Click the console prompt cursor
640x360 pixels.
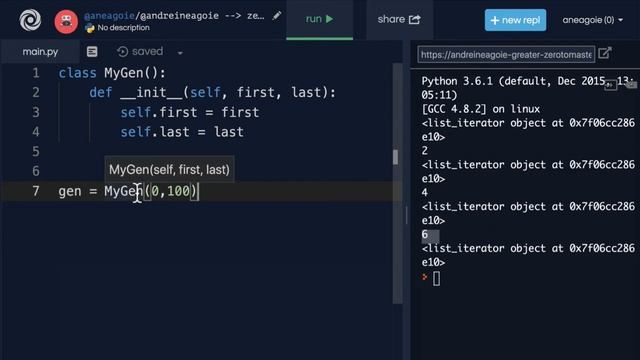(436, 279)
